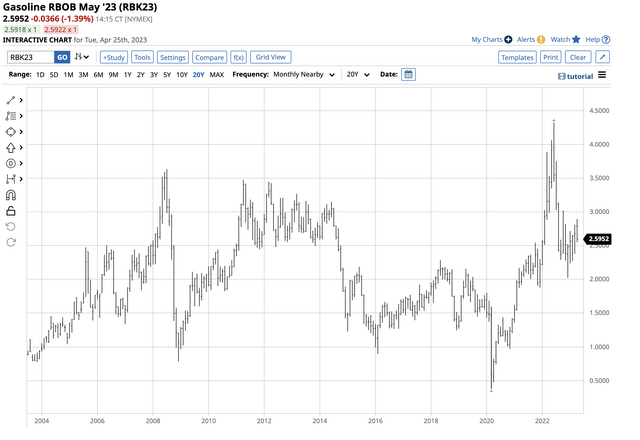
Task: Open the tutorial video link
Action: coord(576,76)
